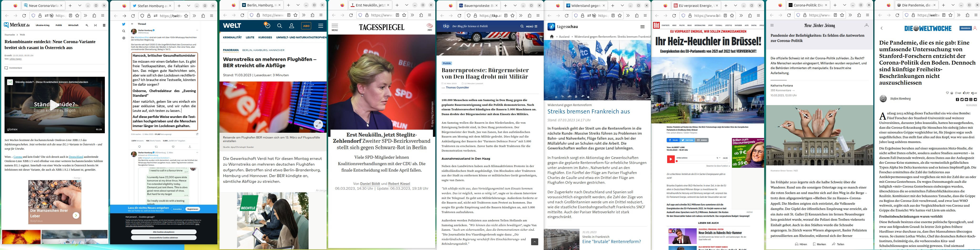
Task: Open search on the Merkur.de header
Action: (87, 25)
